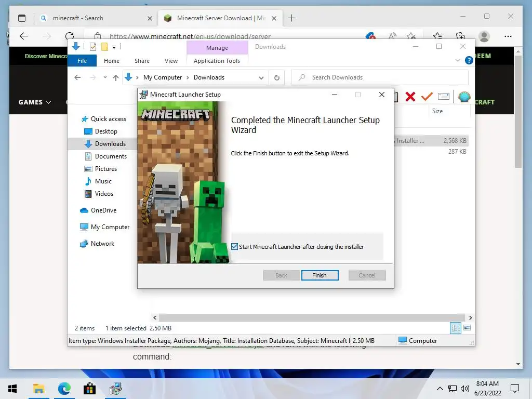532x399 pixels.
Task: Open the Share ribbon tab
Action: click(x=142, y=61)
